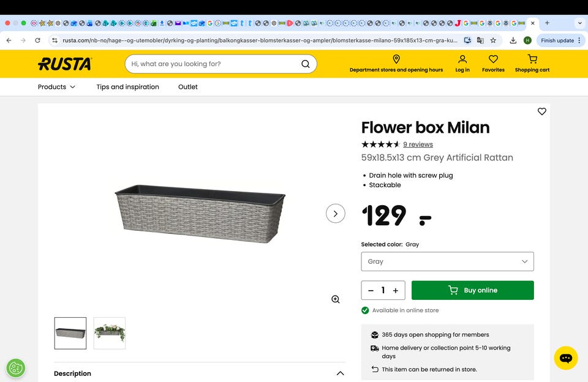Click the search magnifier icon
The height and width of the screenshot is (382, 588).
[x=305, y=64]
